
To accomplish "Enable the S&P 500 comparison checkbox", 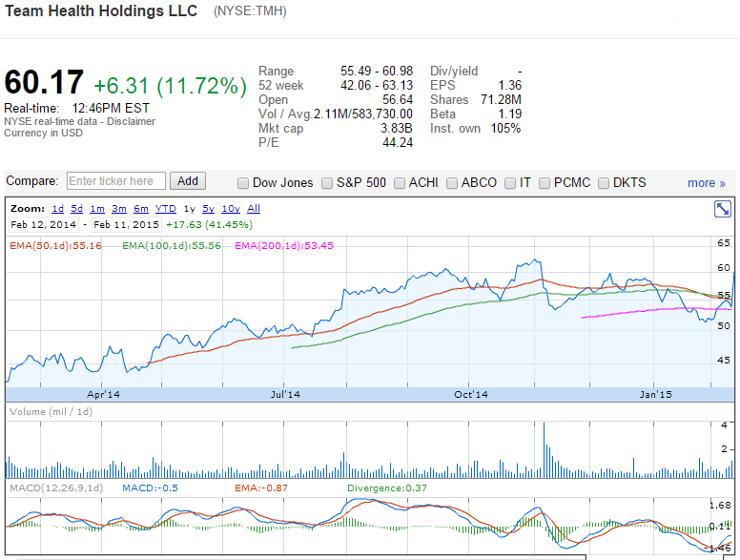I will click(328, 183).
